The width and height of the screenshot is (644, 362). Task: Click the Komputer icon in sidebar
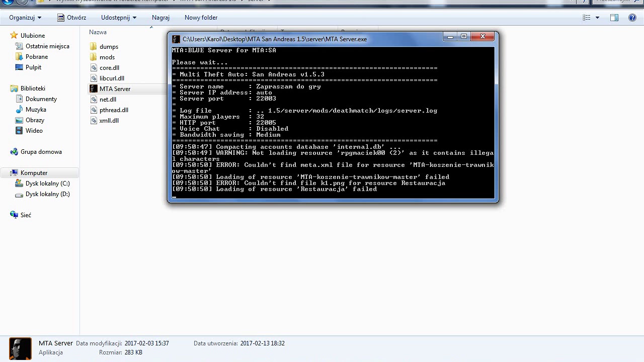(14, 172)
